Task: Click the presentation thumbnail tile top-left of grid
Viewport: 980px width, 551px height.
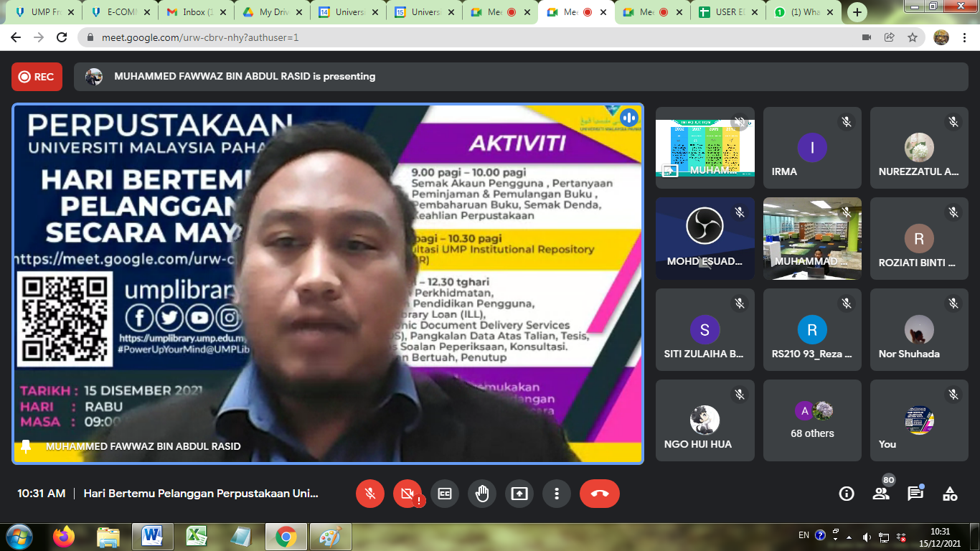Action: [705, 148]
